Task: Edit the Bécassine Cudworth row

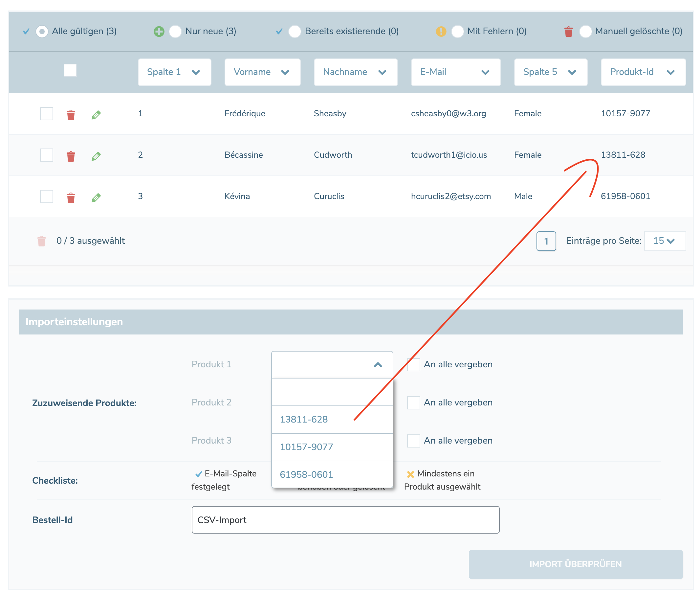Action: (96, 155)
